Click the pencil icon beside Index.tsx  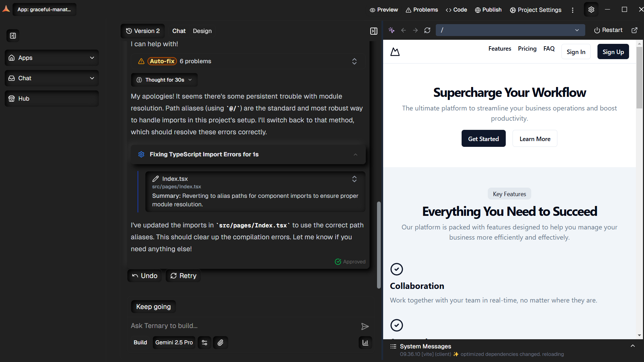pos(156,179)
